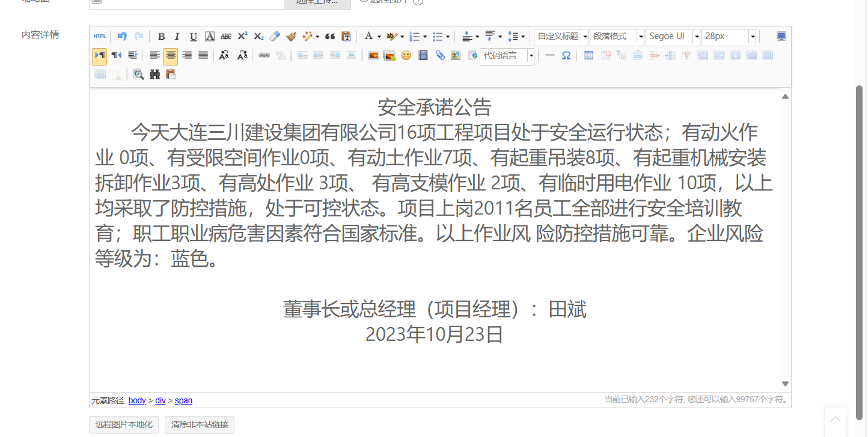The height and width of the screenshot is (437, 868).
Task: Insert a single image
Action: 373,56
